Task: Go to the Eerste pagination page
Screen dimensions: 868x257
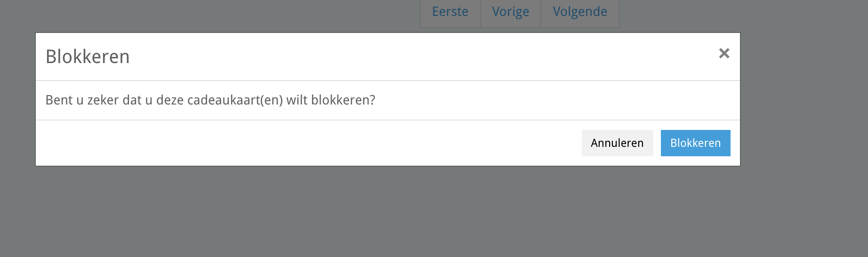Action: 450,12
